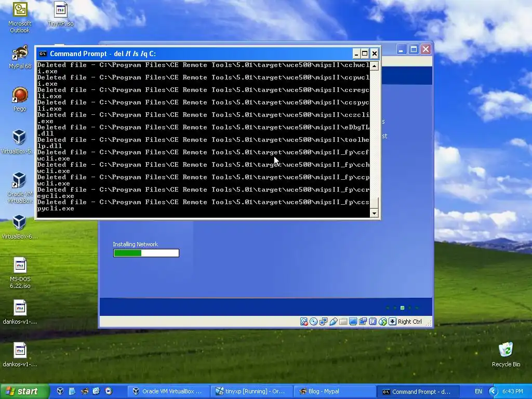532x399 pixels.
Task: Select the Recycle Bin icon
Action: point(506,354)
